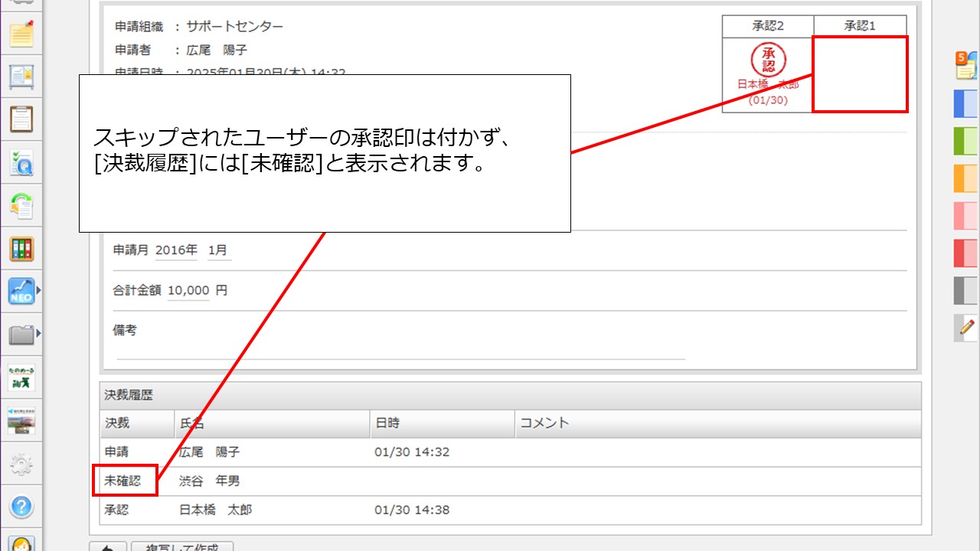Click the name 日本橋 太郎 in history table
This screenshot has height=551, width=980.
click(215, 510)
